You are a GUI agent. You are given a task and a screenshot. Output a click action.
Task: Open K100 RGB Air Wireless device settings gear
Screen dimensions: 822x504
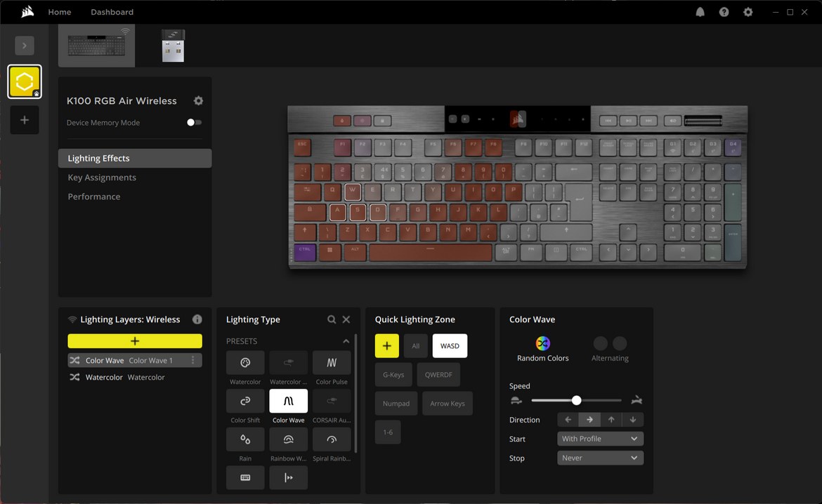pyautogui.click(x=198, y=100)
